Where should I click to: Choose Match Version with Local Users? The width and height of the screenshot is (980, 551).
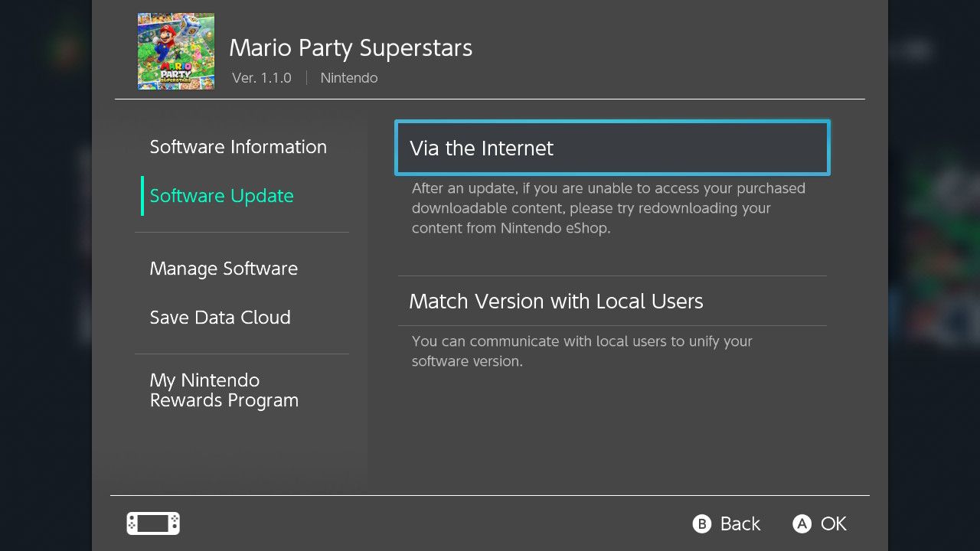pyautogui.click(x=556, y=301)
